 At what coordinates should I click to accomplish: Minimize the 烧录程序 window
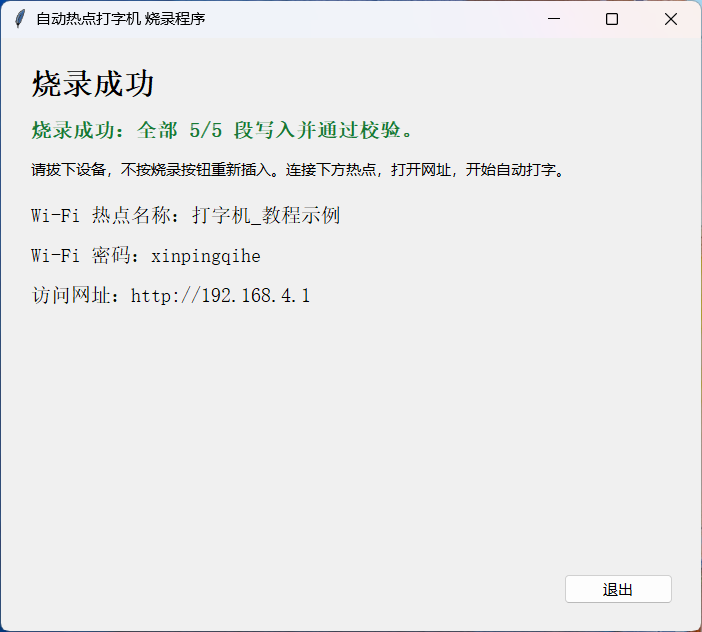(x=554, y=19)
